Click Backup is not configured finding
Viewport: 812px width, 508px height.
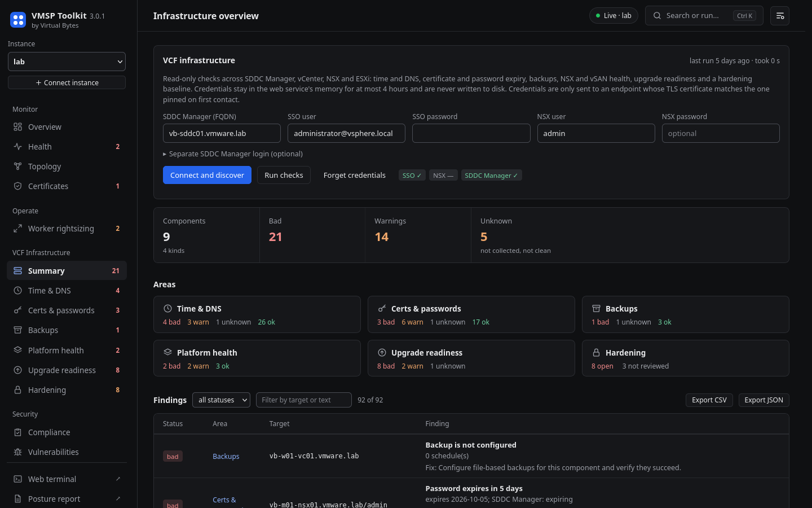coord(471,445)
